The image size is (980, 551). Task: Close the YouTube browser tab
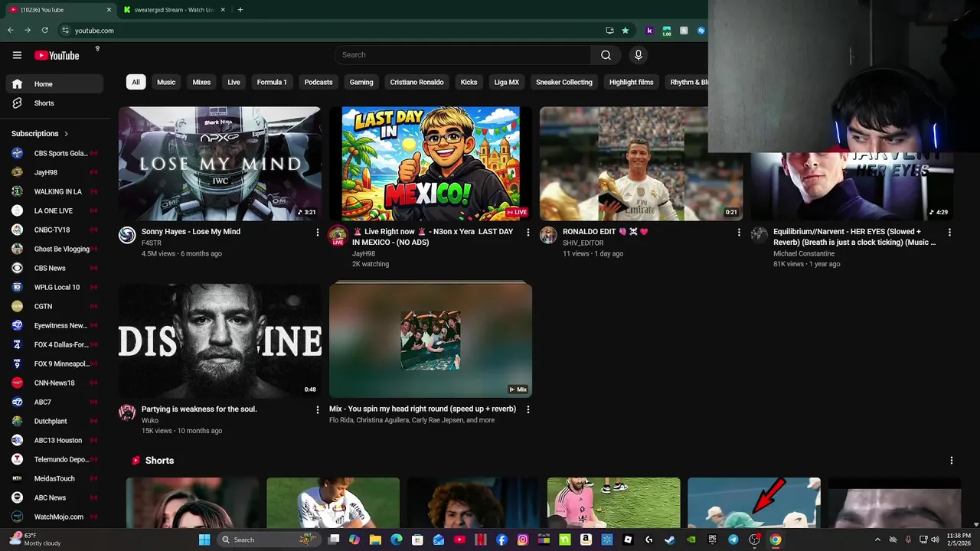[109, 10]
